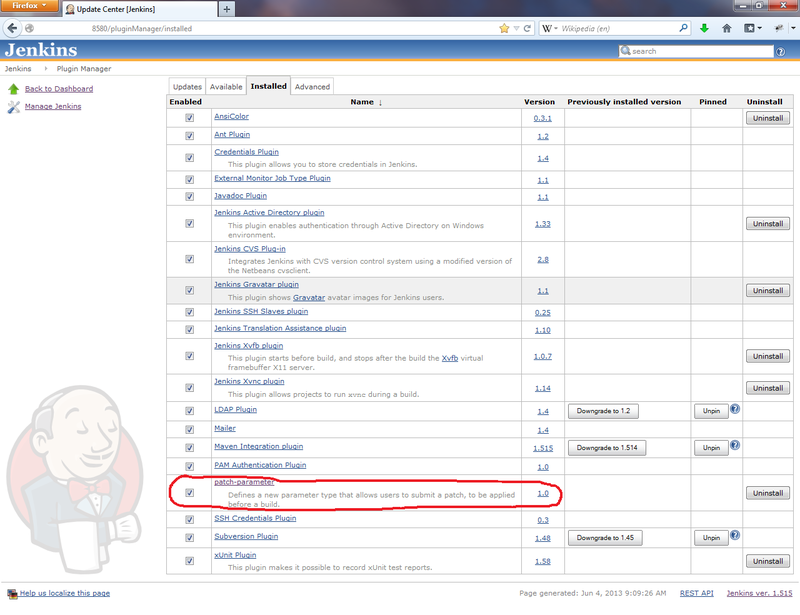Click version 1.33 of Active Directory plugin
800x615 pixels.
point(542,224)
